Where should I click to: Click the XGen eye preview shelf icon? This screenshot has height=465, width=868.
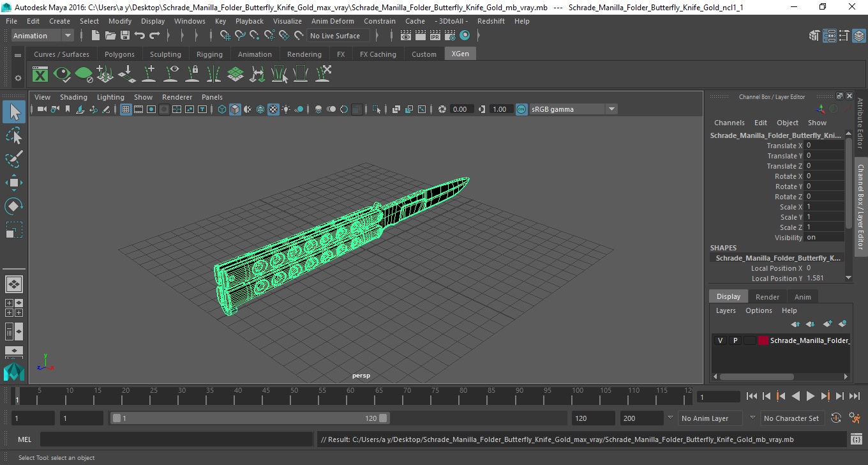click(62, 75)
